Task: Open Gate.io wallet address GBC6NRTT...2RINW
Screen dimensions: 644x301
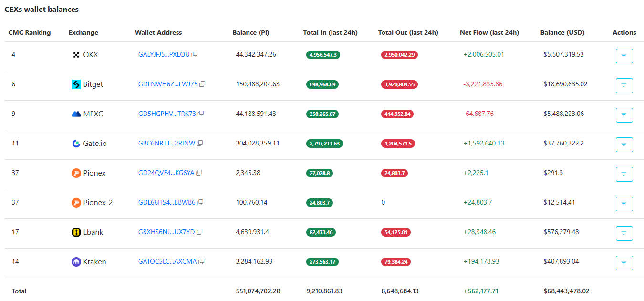Action: [166, 143]
